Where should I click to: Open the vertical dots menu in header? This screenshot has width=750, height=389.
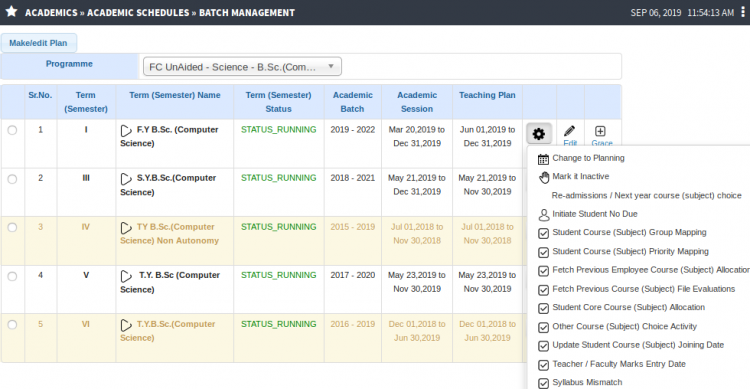(x=743, y=12)
